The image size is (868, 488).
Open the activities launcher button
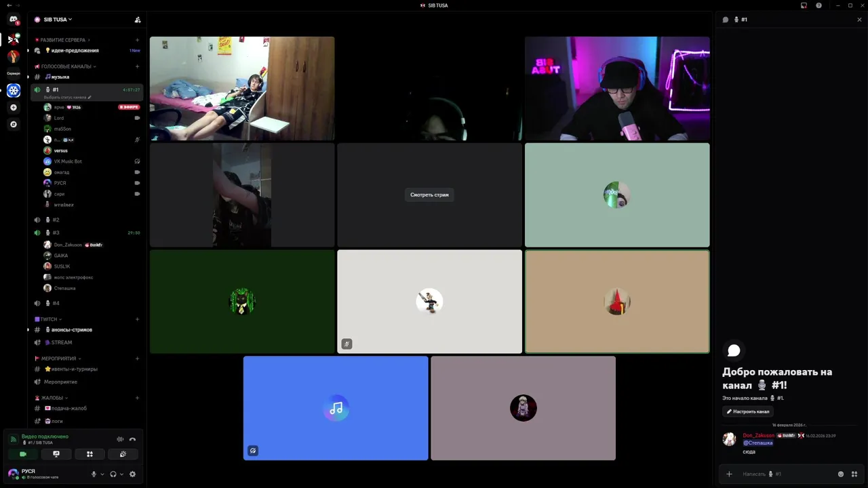coord(90,454)
